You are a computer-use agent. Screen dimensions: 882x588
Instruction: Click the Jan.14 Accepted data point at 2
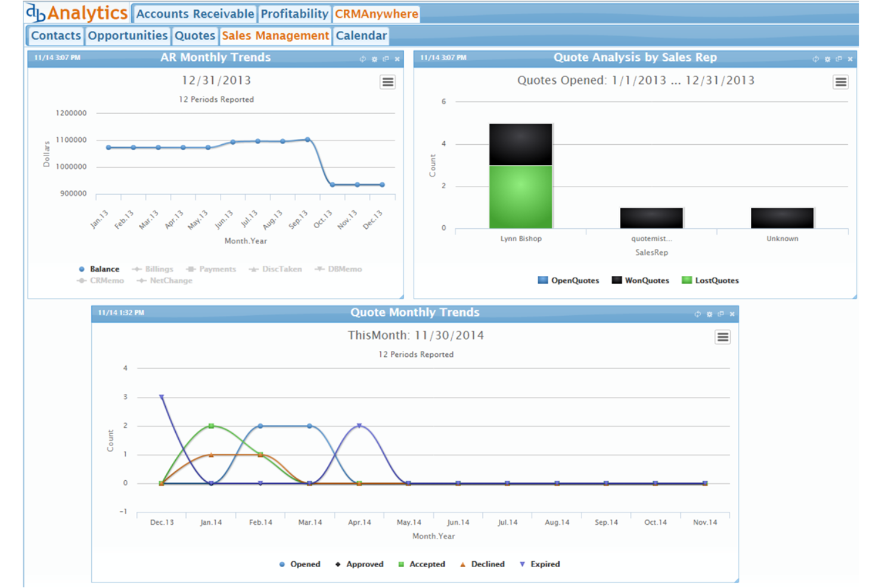tap(211, 426)
